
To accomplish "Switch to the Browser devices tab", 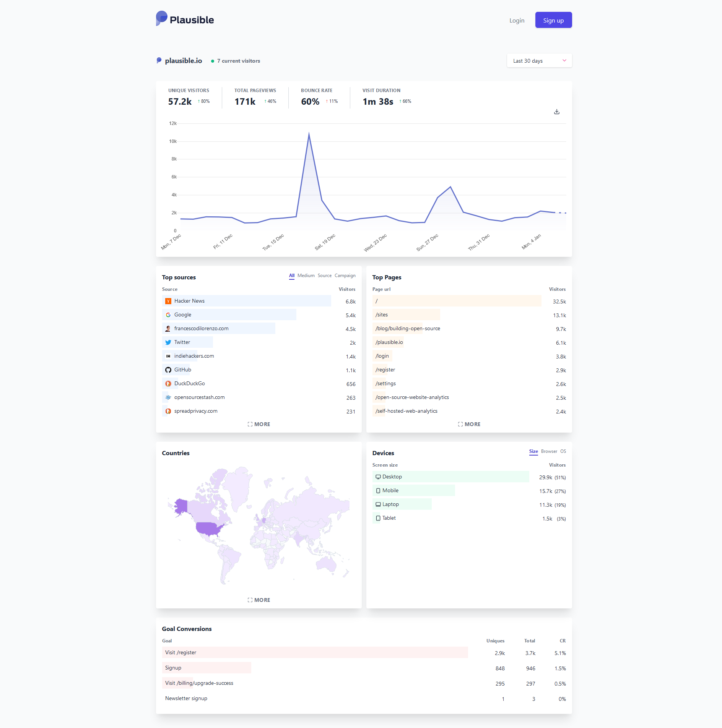I will pyautogui.click(x=549, y=451).
